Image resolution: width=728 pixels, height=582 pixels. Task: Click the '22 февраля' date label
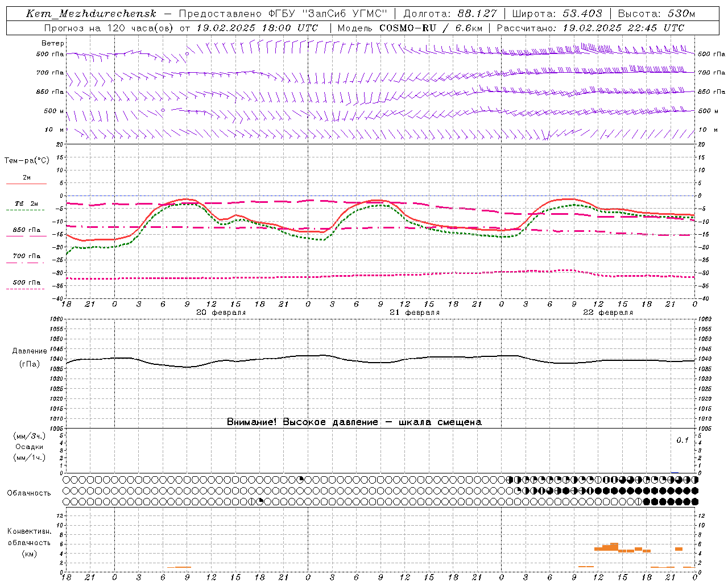(x=608, y=313)
